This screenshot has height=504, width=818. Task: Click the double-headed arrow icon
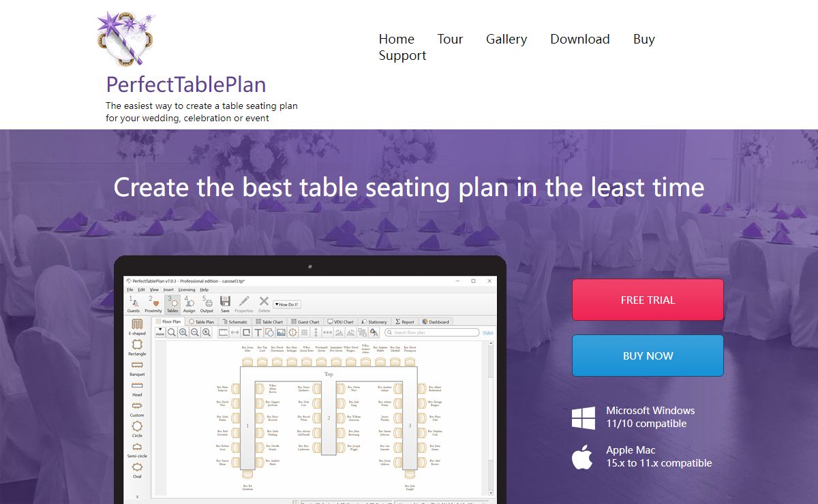pyautogui.click(x=234, y=332)
